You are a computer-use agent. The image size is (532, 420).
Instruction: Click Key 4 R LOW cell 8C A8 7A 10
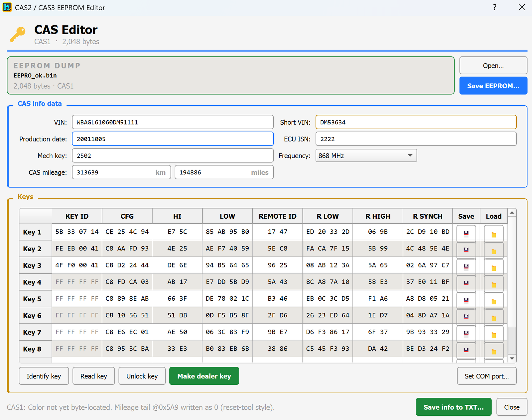tap(328, 282)
